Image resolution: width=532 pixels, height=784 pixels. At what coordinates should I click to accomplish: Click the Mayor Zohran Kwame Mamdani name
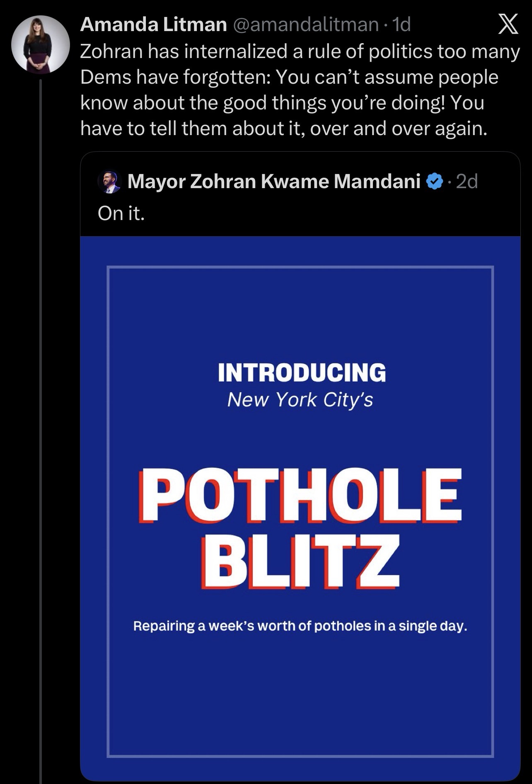pos(274,181)
